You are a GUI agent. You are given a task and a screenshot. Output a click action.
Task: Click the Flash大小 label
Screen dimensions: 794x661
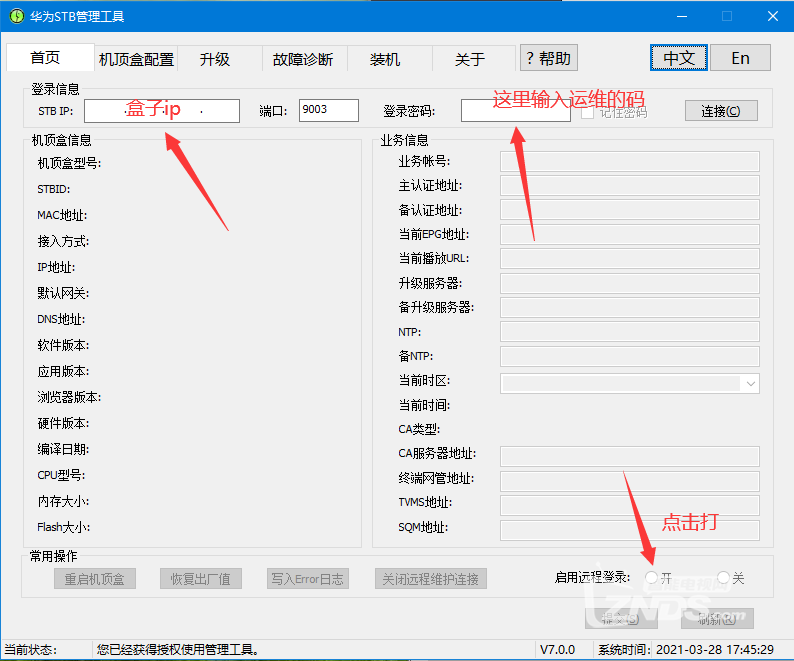[x=63, y=527]
